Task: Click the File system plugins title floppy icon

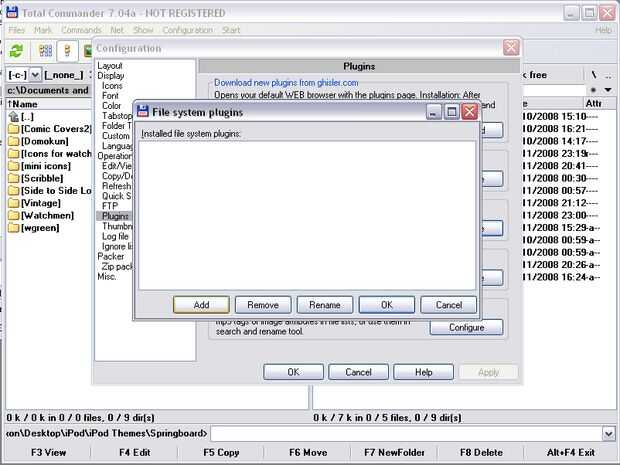Action: pyautogui.click(x=143, y=112)
